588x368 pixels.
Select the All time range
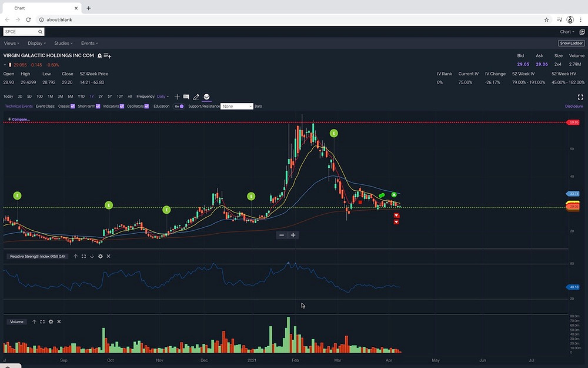click(x=130, y=97)
